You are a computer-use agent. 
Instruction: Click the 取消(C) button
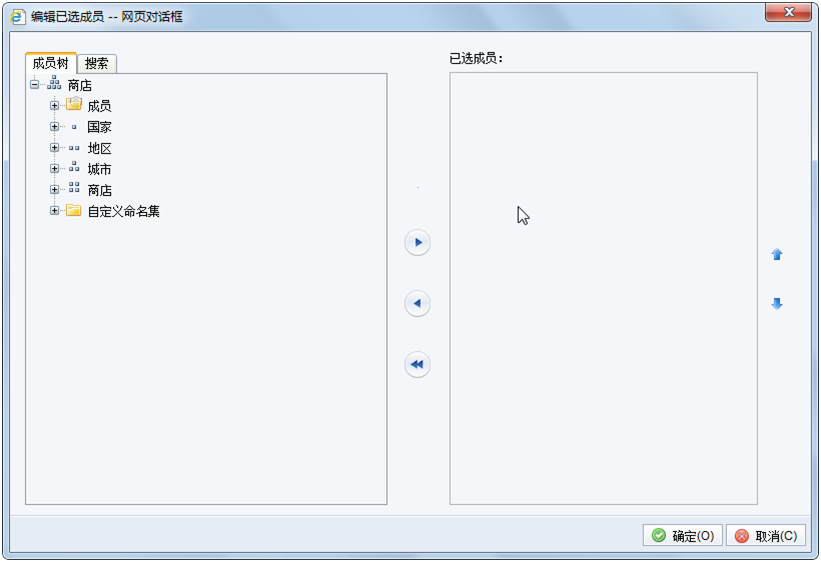[765, 535]
